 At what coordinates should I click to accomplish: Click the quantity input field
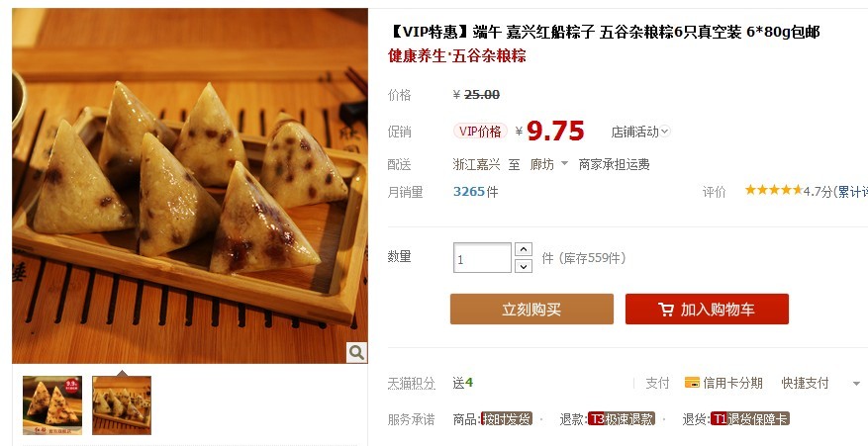coord(482,258)
